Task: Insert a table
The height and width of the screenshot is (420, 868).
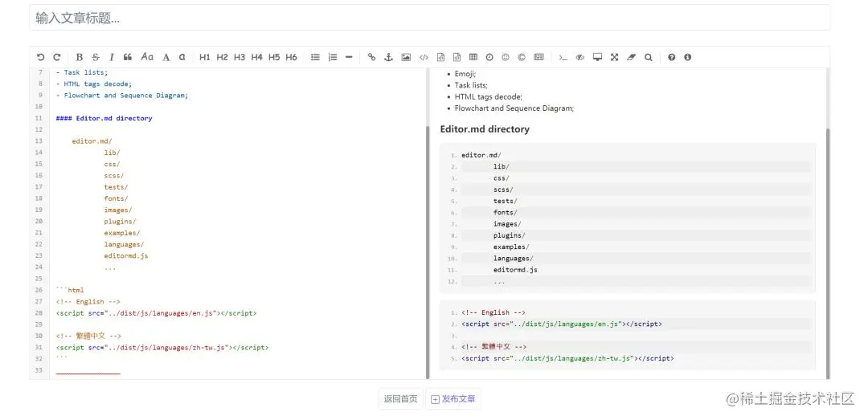Action: coord(473,57)
